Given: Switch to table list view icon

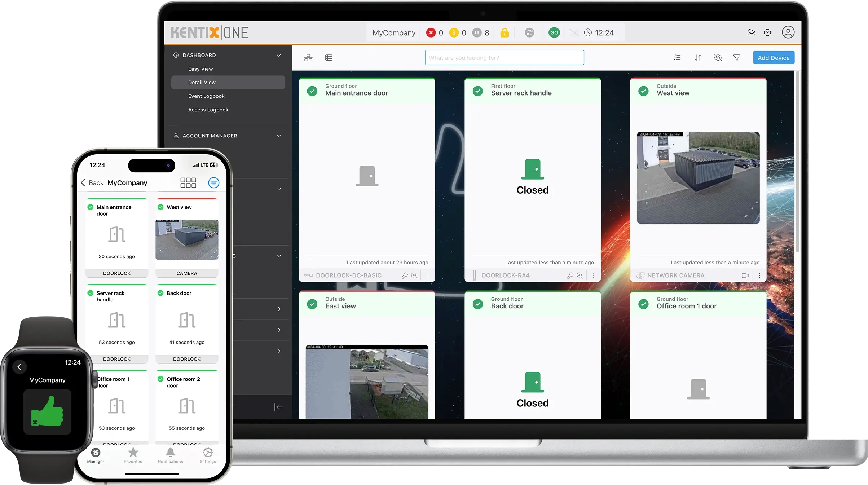Looking at the screenshot, I should [x=329, y=58].
